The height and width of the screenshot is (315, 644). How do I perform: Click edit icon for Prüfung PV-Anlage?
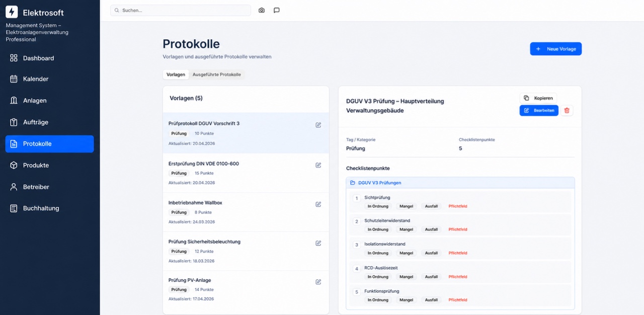click(x=318, y=282)
